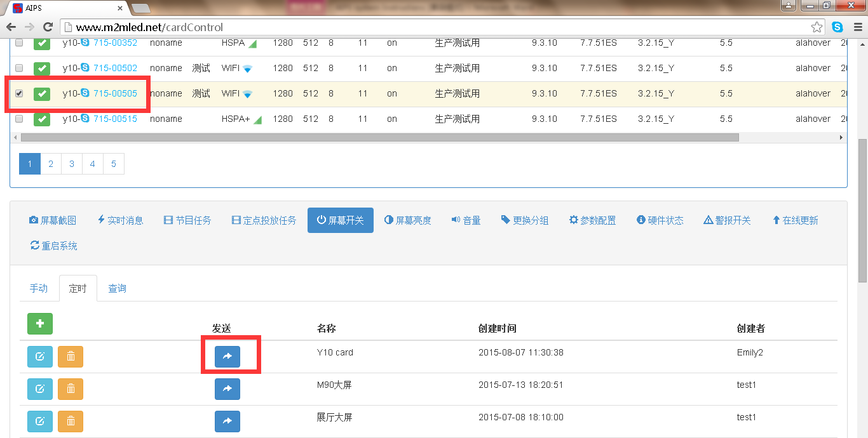Tick the checkbox for card 715-00502
Screen dimensions: 868x438
click(19, 69)
